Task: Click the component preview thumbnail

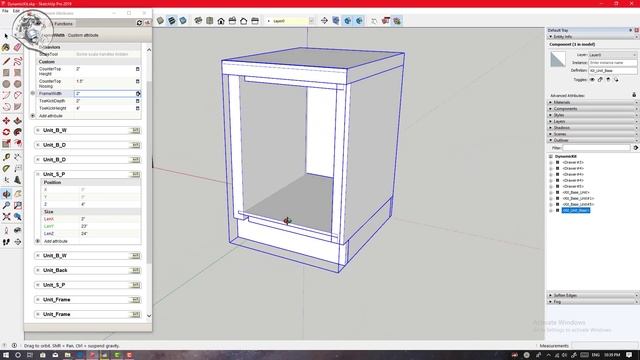Action: [x=558, y=59]
